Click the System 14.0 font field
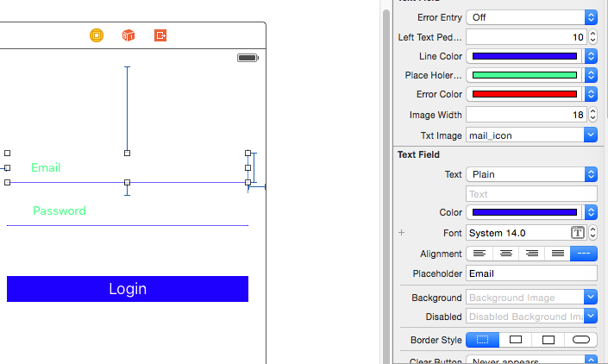Viewport: 608px width, 364px height. [x=526, y=233]
